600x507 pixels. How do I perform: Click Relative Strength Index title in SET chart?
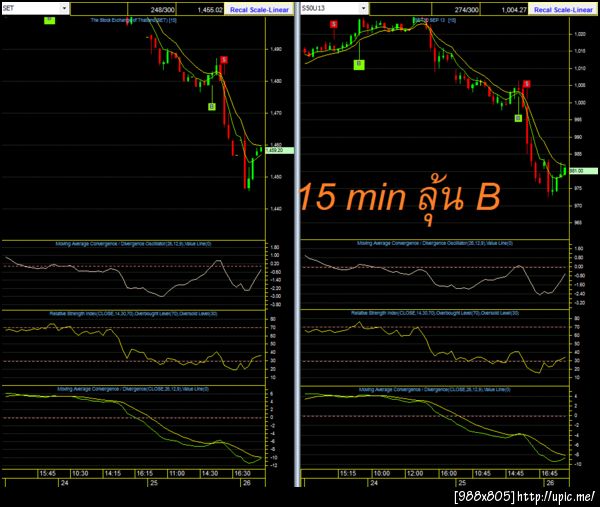(133, 314)
